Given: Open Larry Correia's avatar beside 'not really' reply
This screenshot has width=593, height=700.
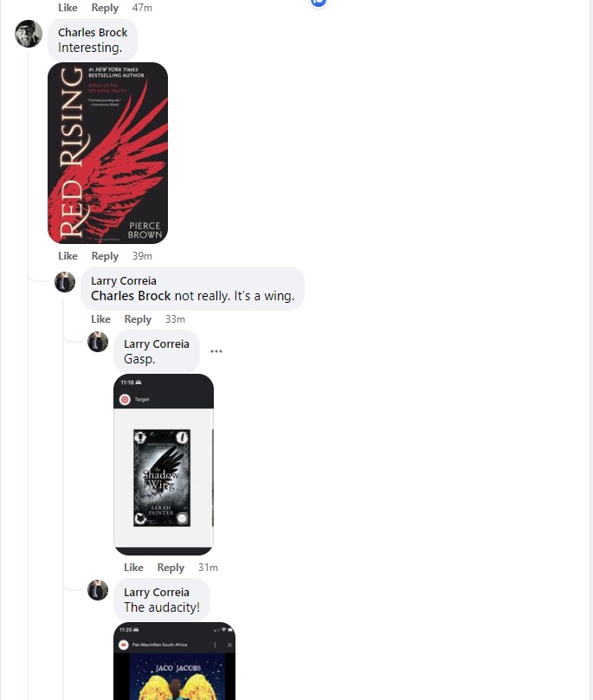Looking at the screenshot, I should (x=65, y=282).
